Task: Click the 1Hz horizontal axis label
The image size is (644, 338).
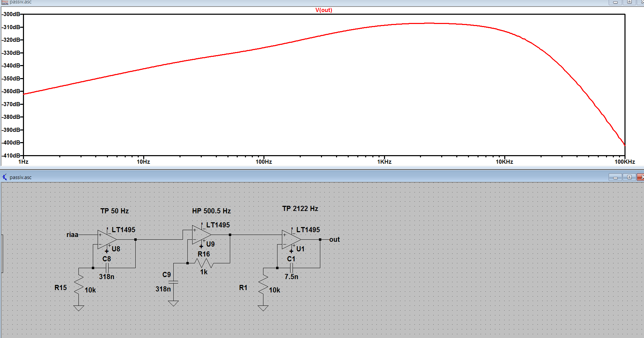Action: [23, 162]
